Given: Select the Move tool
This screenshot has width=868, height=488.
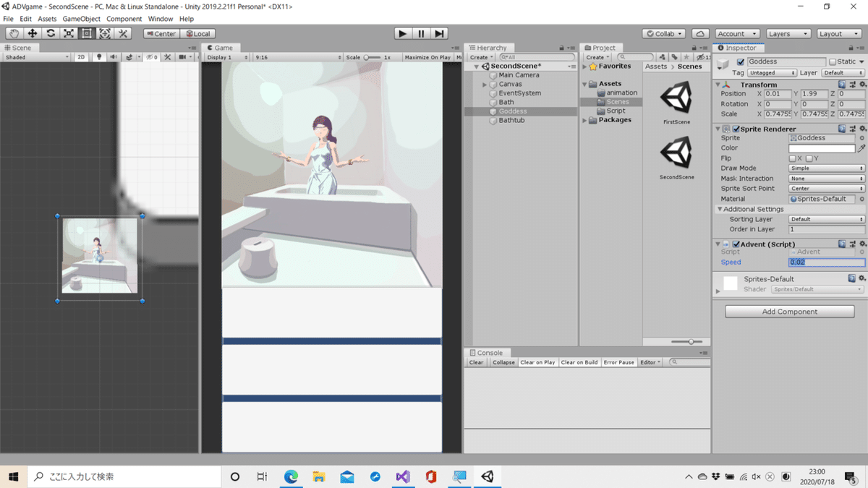Looking at the screenshot, I should 33,33.
